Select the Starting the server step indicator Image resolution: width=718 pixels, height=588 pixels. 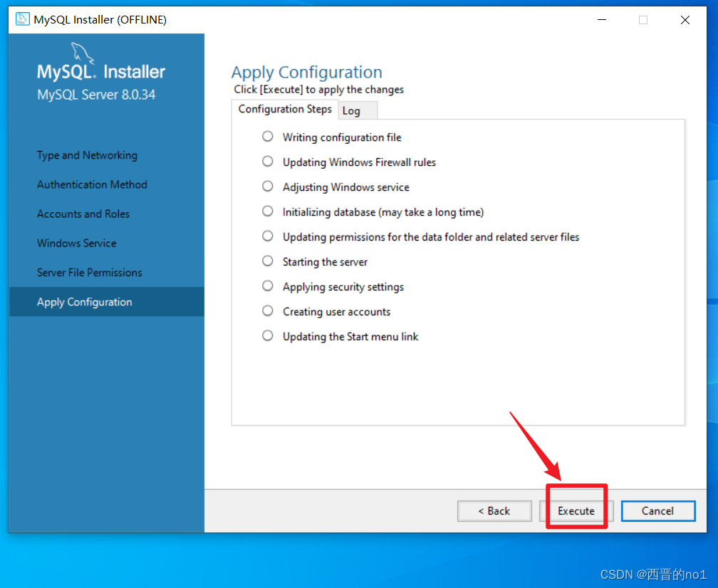267,261
